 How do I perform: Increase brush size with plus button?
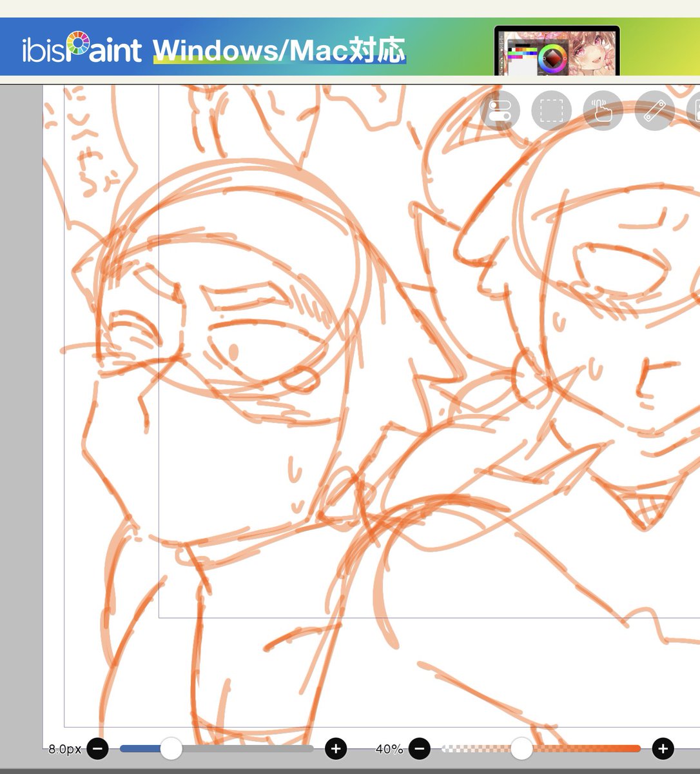coord(336,749)
